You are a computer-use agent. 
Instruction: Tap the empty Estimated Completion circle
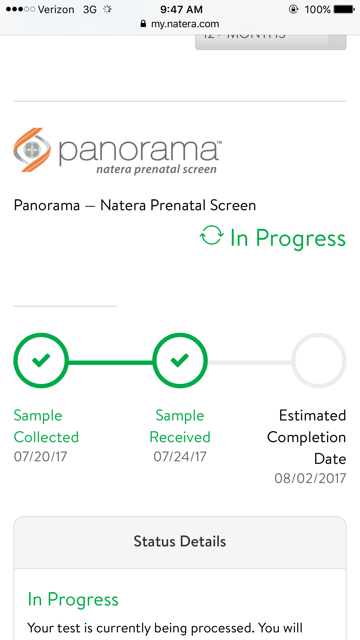click(x=319, y=360)
